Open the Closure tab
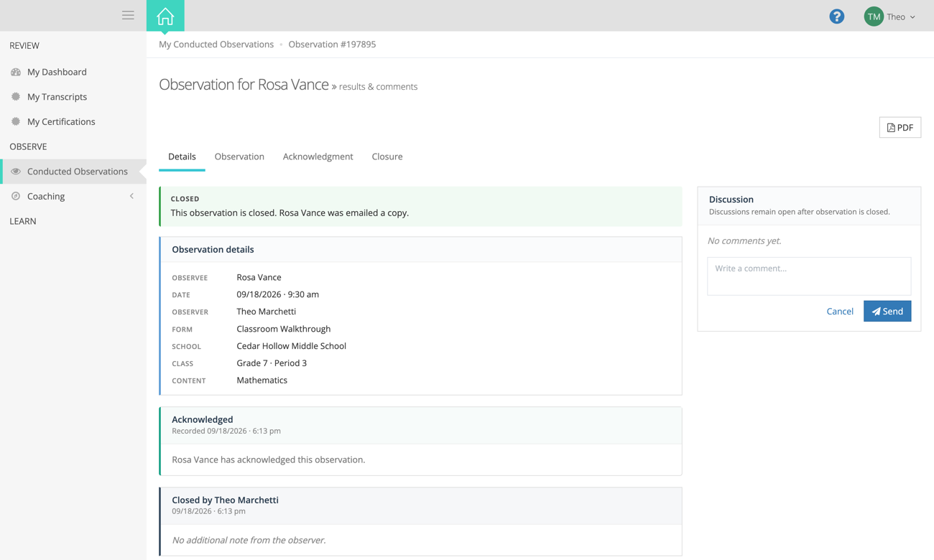 (x=387, y=157)
